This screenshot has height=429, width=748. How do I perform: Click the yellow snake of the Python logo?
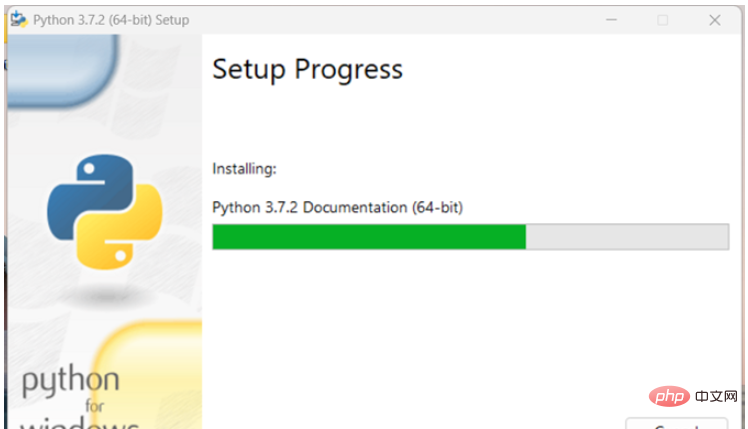[120, 227]
